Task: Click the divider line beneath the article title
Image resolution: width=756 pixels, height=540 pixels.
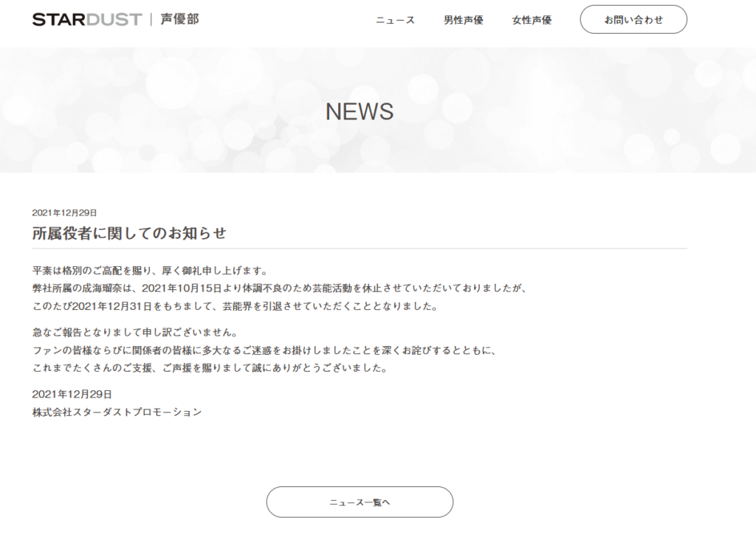Action: [x=360, y=249]
